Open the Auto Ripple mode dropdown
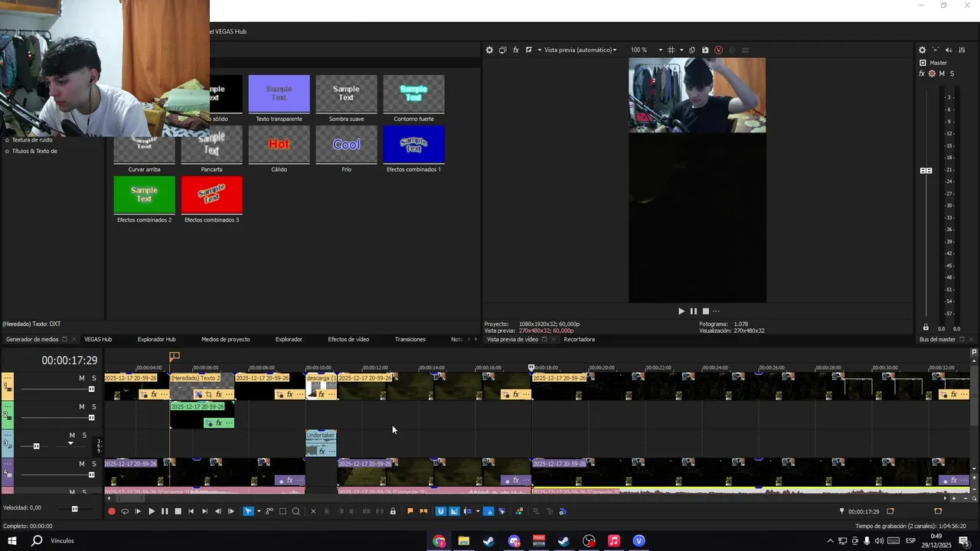 tap(478, 511)
